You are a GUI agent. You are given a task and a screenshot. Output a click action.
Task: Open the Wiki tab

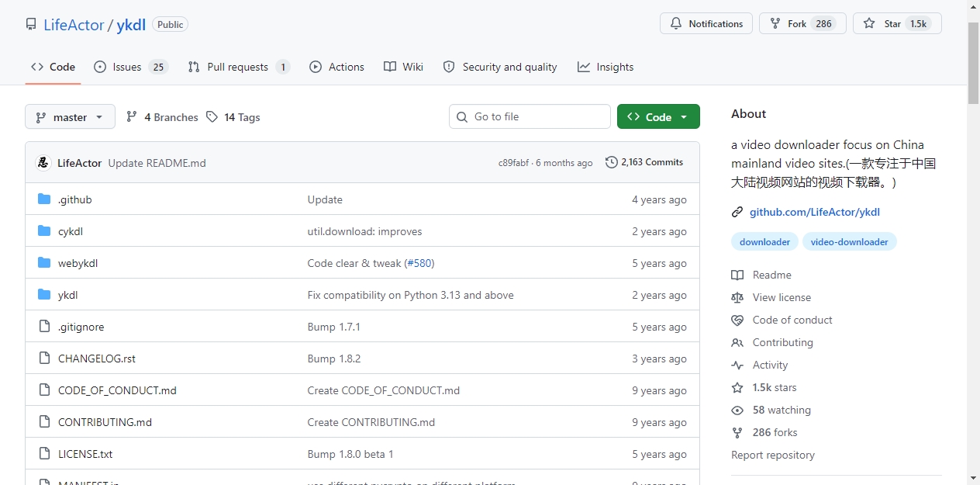(403, 67)
